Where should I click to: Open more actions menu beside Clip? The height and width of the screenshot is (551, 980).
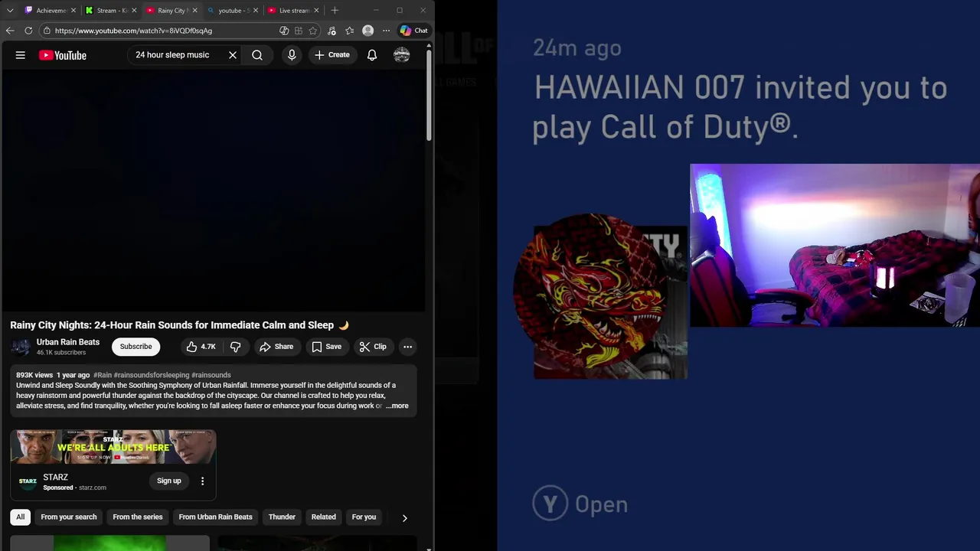coord(407,347)
